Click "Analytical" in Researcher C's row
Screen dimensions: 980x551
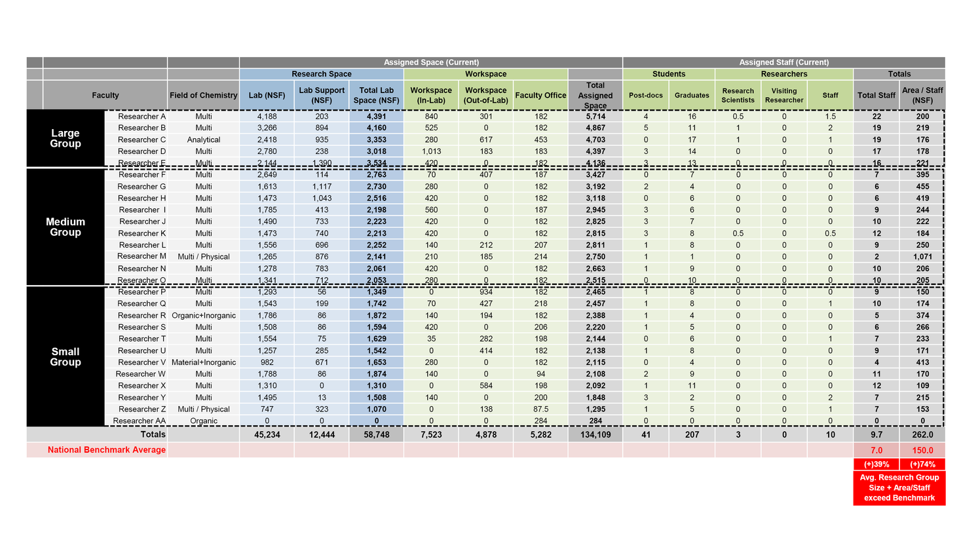click(x=203, y=140)
